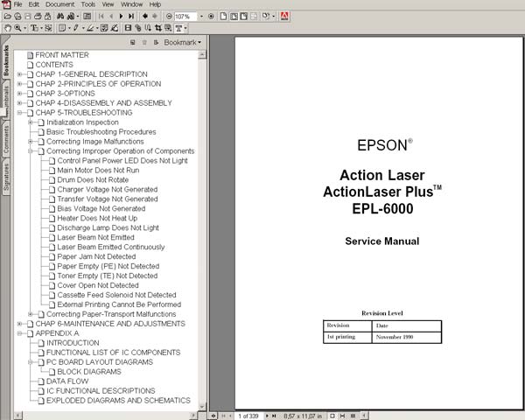Select the Movie tool
525x420 pixels.
click(x=128, y=28)
